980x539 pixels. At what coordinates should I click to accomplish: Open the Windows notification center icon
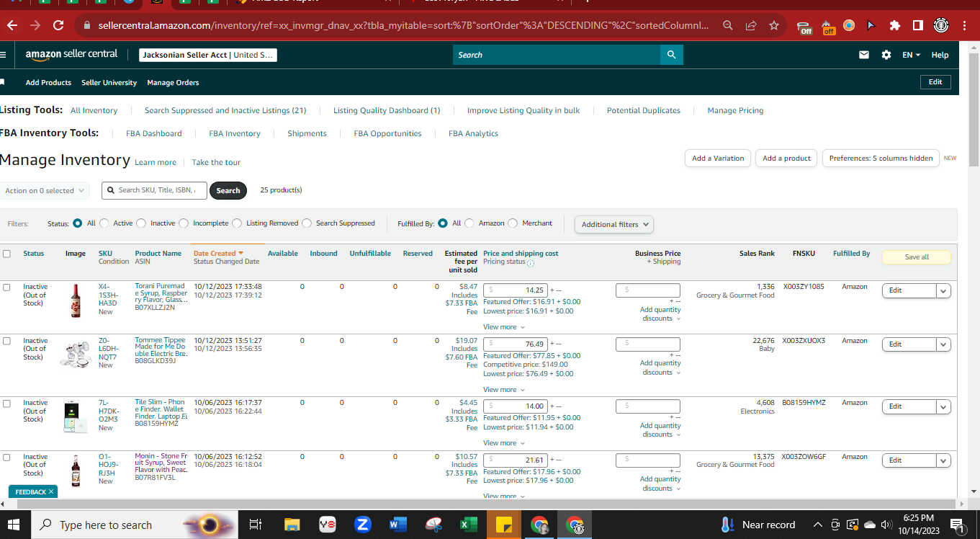pos(958,525)
